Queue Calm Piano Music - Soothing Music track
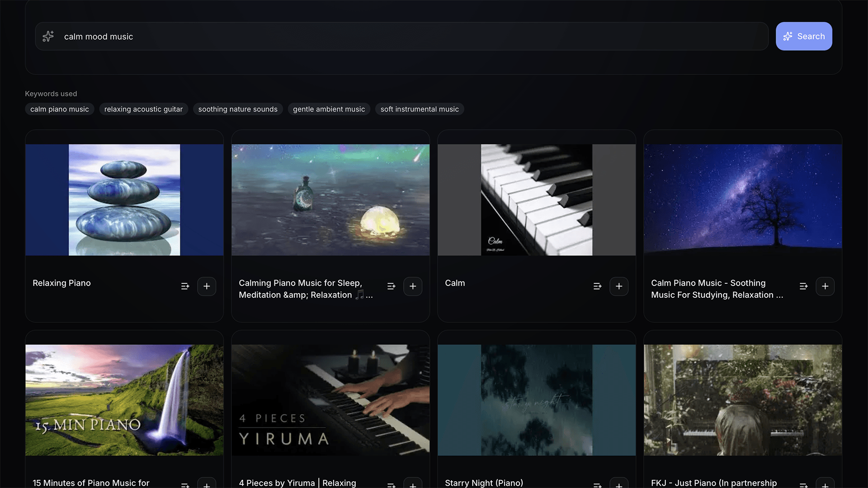Viewport: 868px width, 488px height. click(x=804, y=286)
